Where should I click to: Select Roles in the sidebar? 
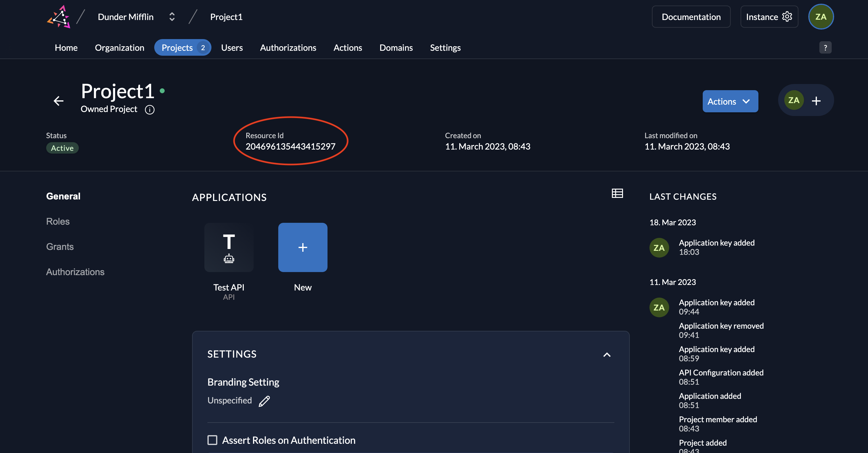pos(58,221)
